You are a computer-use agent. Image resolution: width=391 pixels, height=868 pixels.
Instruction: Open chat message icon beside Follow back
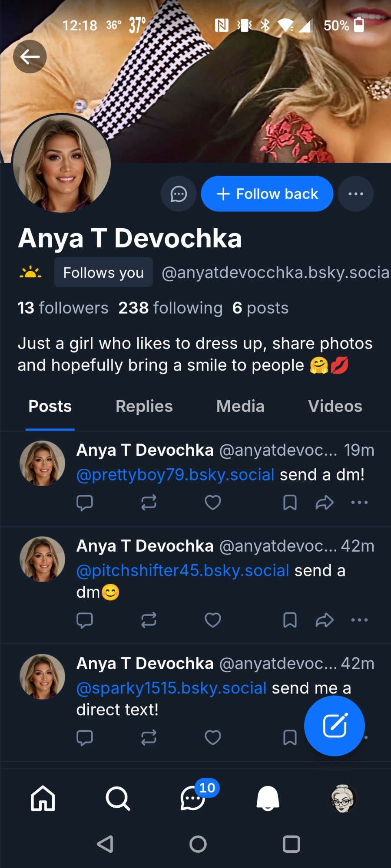point(179,194)
